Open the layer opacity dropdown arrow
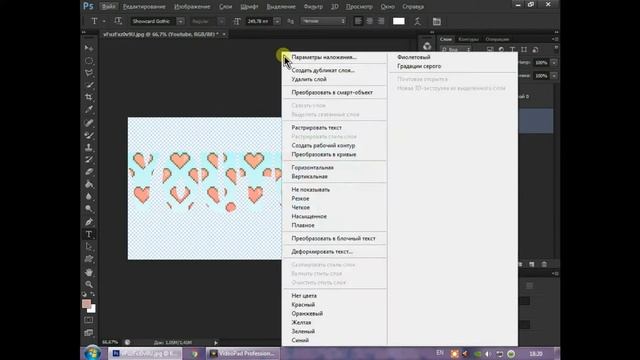Viewport: 640px width, 360px height. click(x=554, y=63)
